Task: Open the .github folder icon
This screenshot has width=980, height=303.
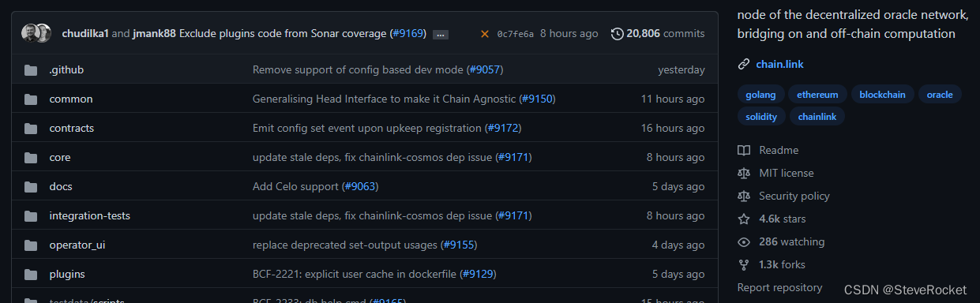Action: [x=31, y=70]
